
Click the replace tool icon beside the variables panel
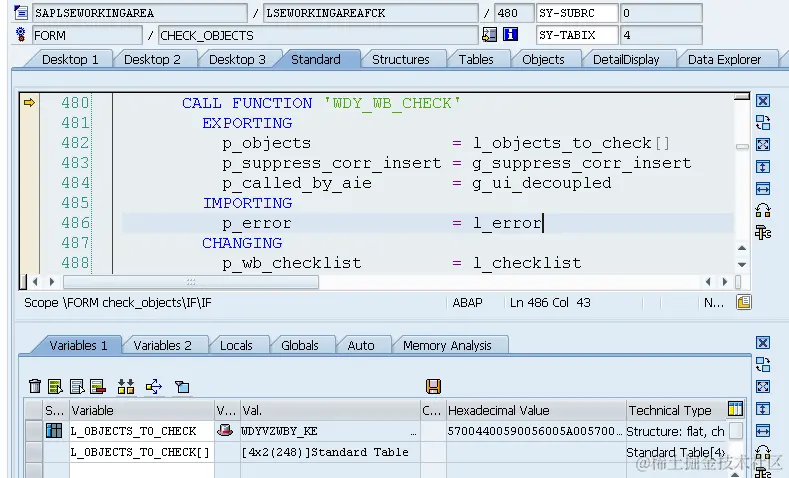coord(763,452)
